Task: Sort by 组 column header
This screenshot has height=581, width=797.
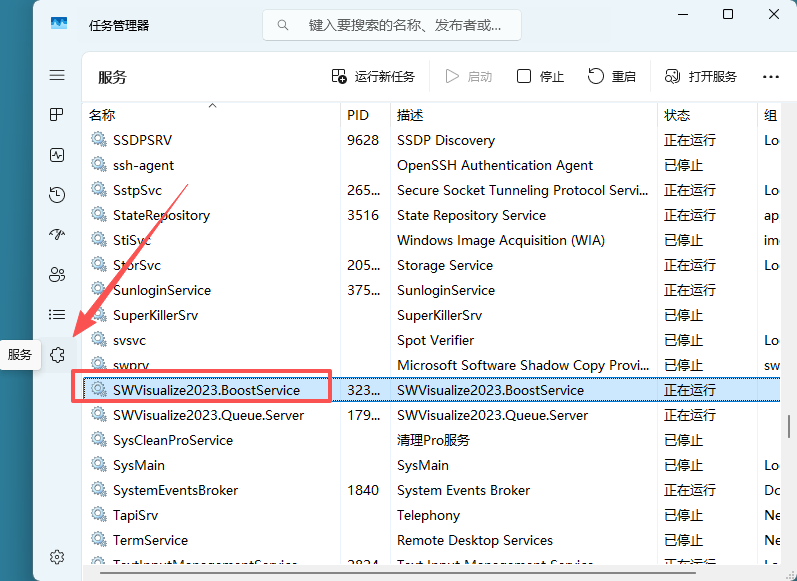Action: 771,115
